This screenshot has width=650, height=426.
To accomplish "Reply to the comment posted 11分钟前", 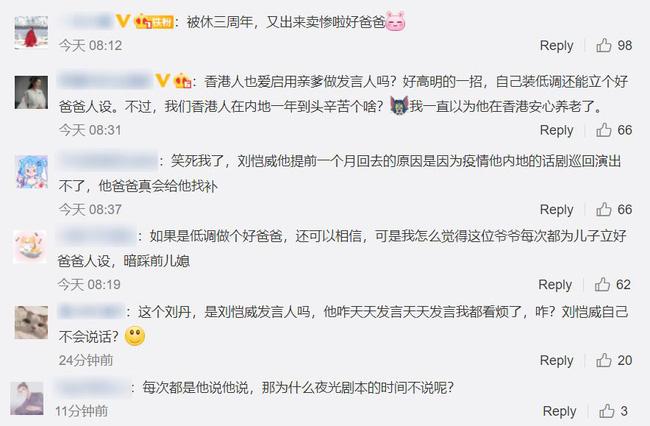I will (559, 411).
